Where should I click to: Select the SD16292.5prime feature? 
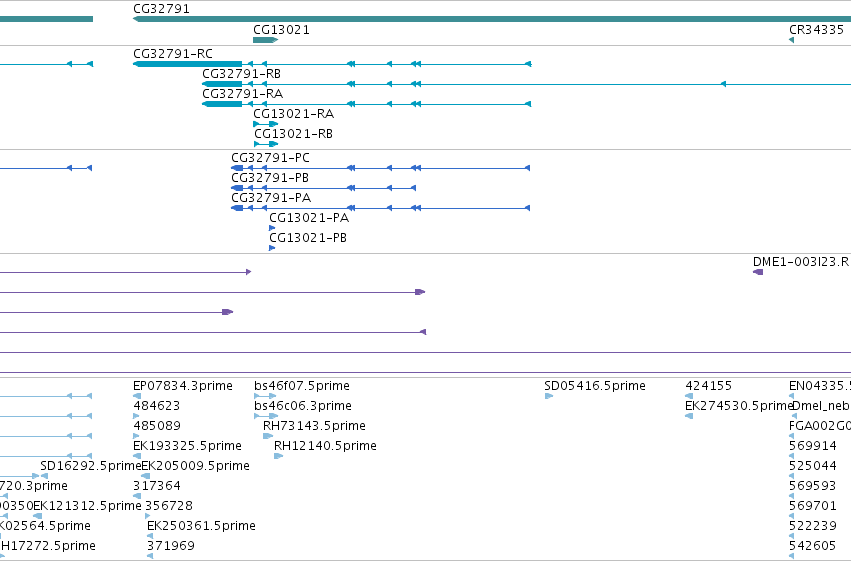pyautogui.click(x=91, y=466)
